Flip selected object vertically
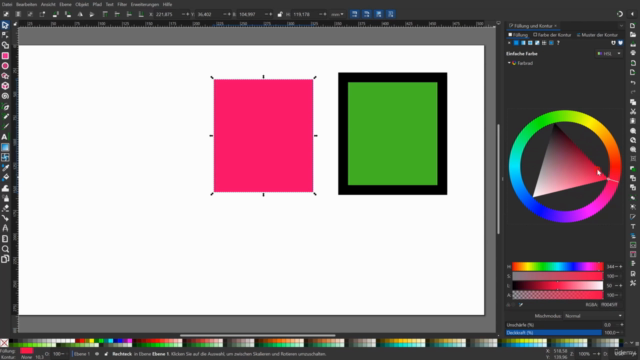Screen dimensions: 640x360 (92, 14)
